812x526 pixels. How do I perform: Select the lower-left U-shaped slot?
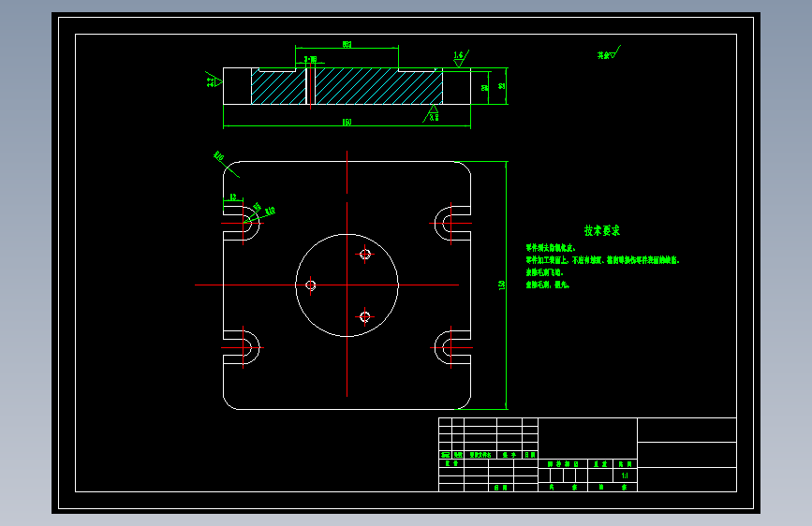[242, 347]
